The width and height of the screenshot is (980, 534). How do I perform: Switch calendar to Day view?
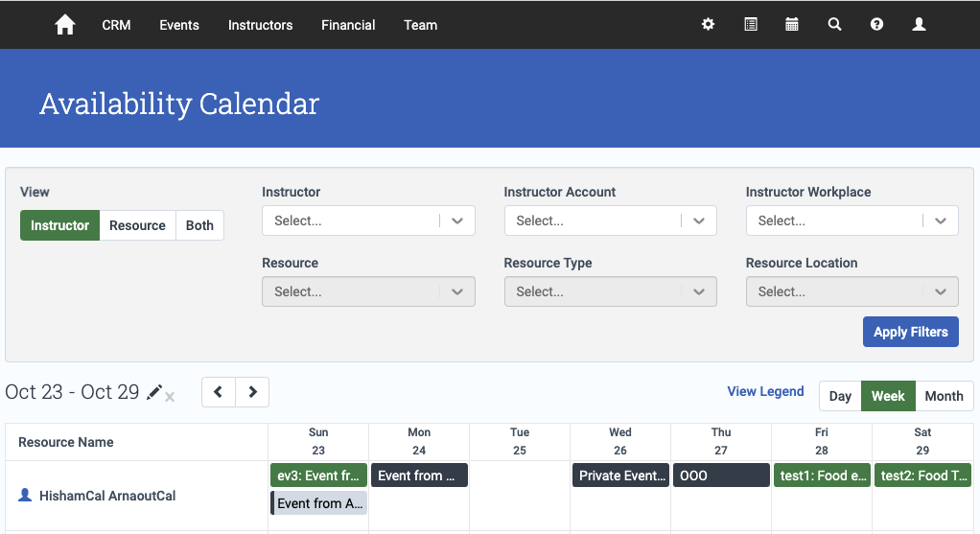(x=840, y=396)
